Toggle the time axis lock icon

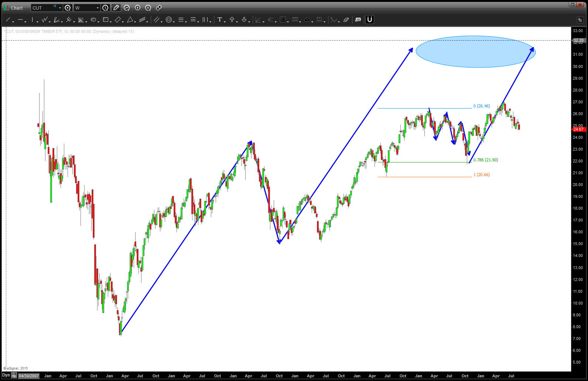pos(14,375)
